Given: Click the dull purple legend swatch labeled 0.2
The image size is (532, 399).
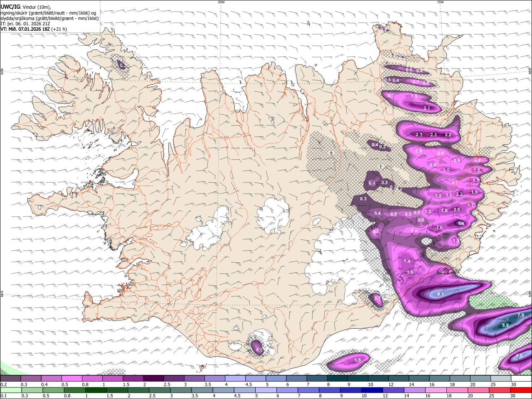Looking at the screenshot, I should click(x=10, y=379).
